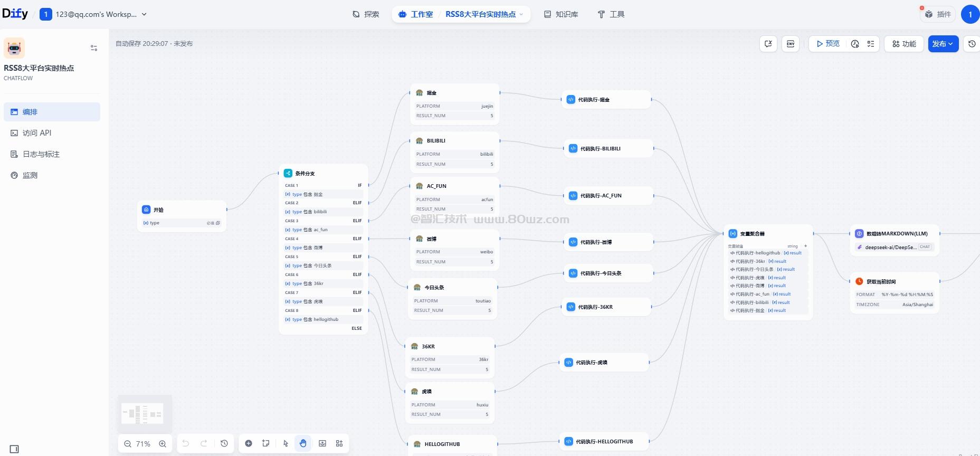980x456 pixels.
Task: Select 编排 (Orchestrate) in the sidebar
Action: pyautogui.click(x=52, y=112)
